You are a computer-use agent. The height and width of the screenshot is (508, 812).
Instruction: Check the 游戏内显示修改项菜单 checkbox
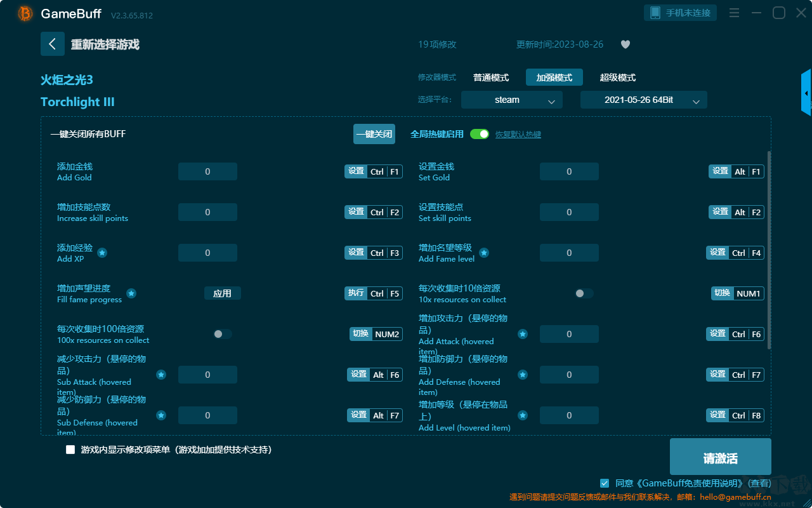(x=70, y=450)
